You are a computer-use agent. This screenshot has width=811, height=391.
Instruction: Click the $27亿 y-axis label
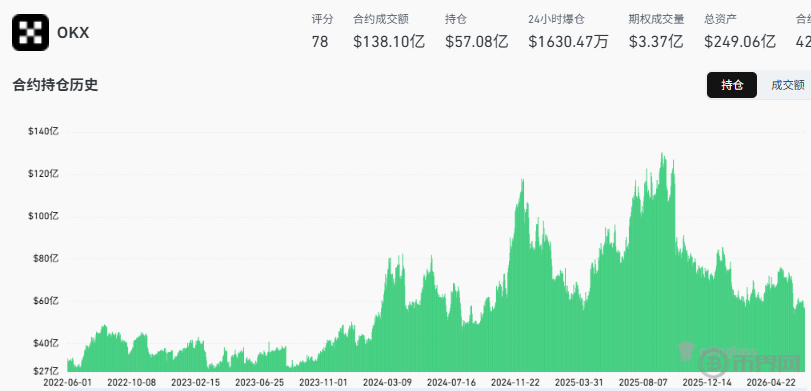[46, 371]
